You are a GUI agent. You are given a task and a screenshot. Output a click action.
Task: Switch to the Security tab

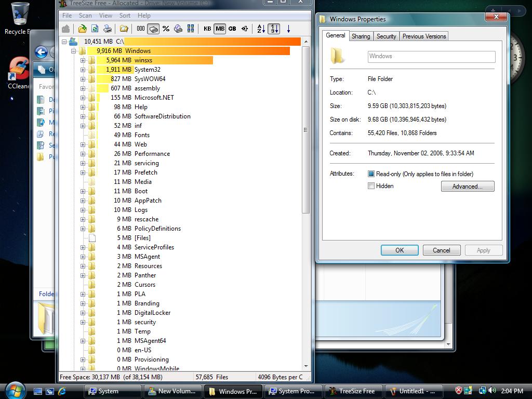coord(386,36)
